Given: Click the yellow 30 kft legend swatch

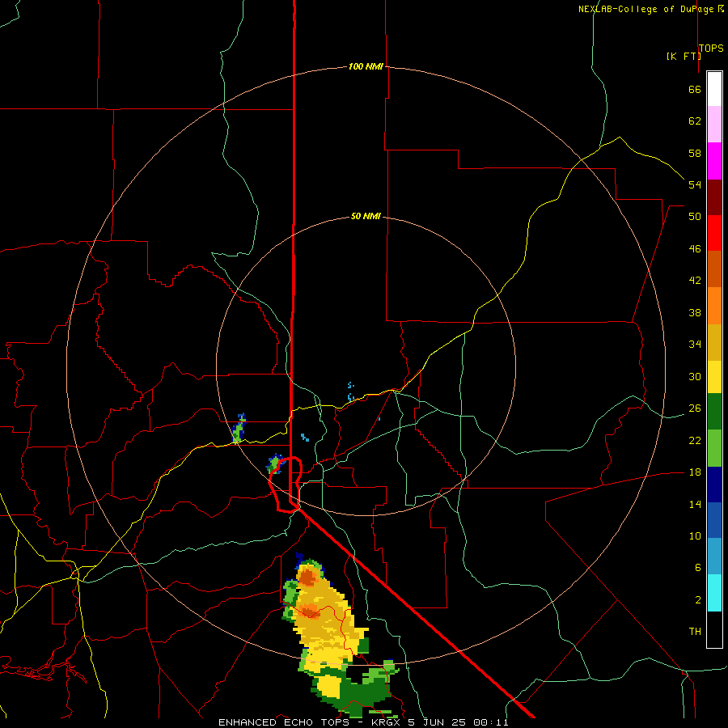Looking at the screenshot, I should (x=714, y=377).
